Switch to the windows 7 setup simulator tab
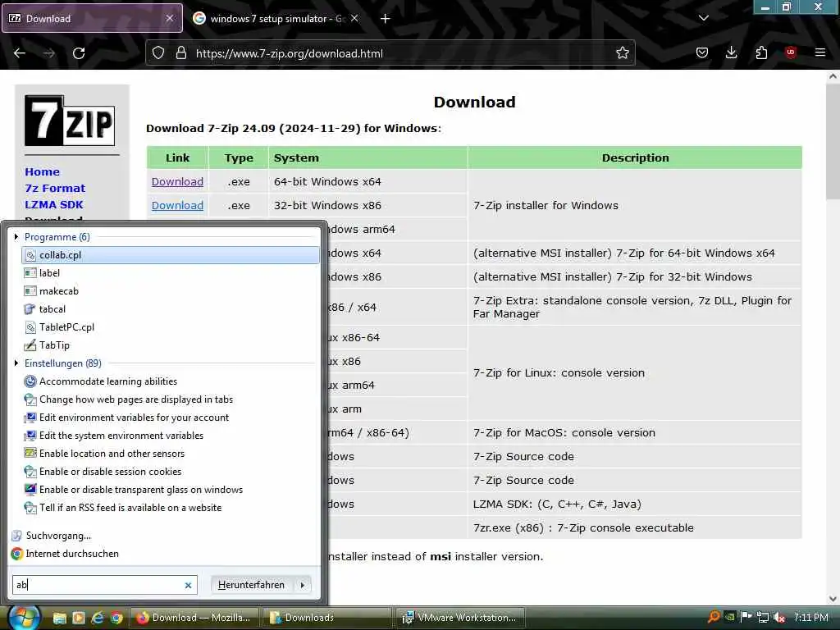This screenshot has height=630, width=840. coord(276,19)
